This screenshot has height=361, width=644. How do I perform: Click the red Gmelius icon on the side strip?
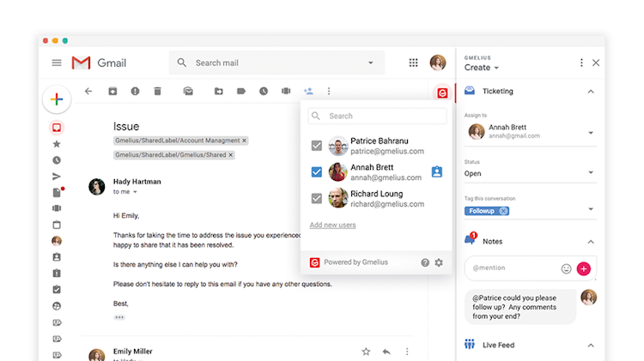pyautogui.click(x=442, y=93)
